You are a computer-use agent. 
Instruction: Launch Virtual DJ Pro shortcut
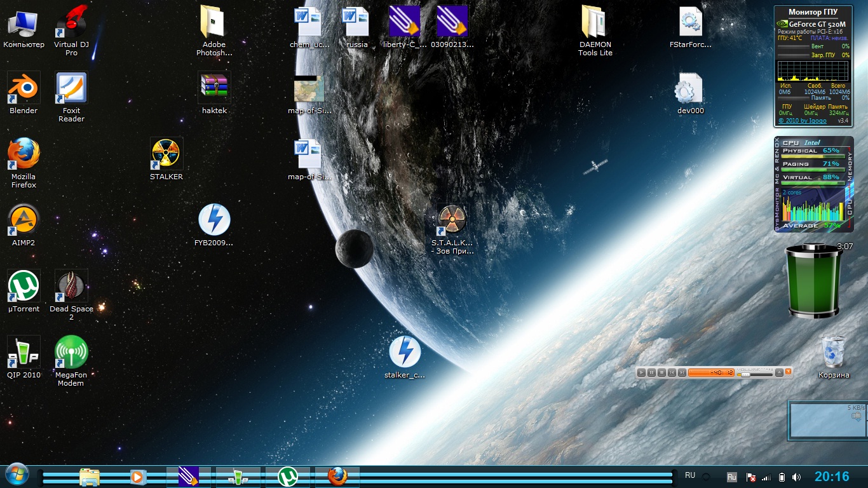tap(71, 22)
